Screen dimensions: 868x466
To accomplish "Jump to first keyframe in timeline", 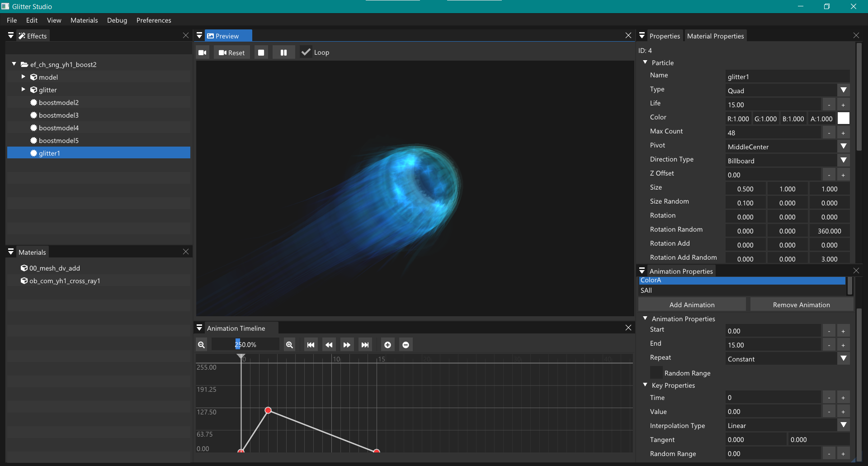I will [311, 345].
